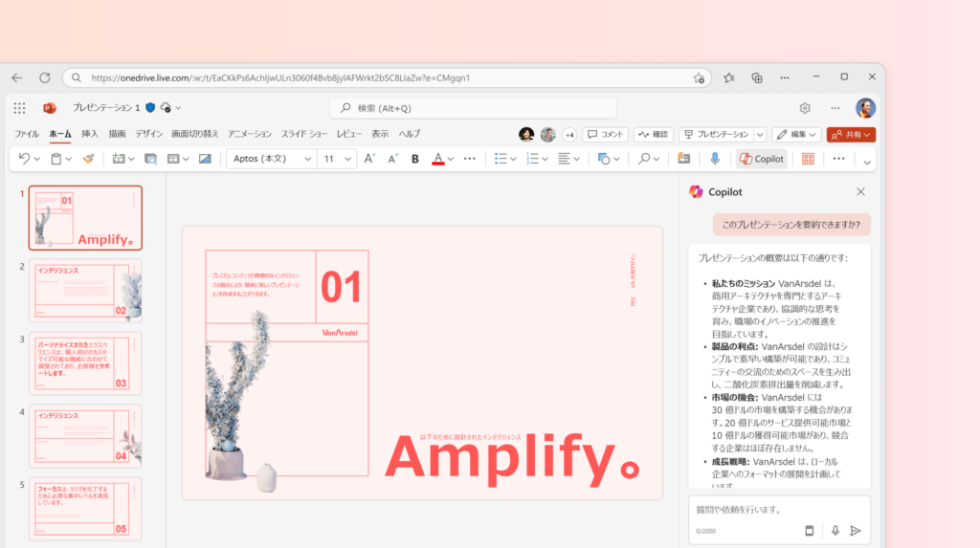
Task: Click the 検索 search box
Action: pyautogui.click(x=473, y=108)
